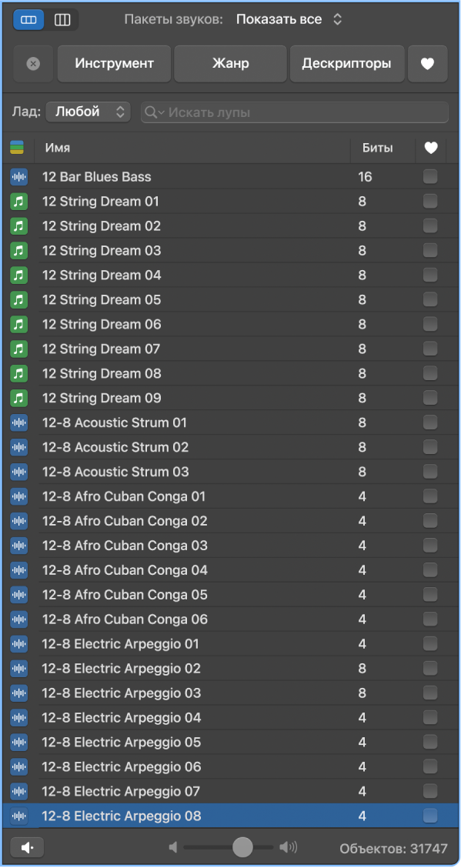This screenshot has height=868, width=461.
Task: Open the Дескрипторы filter button
Action: coord(346,64)
